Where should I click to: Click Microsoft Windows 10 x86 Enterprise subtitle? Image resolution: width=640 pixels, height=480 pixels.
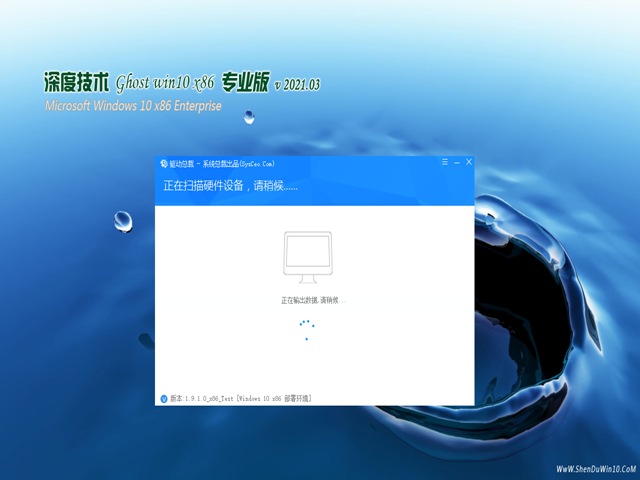coord(133,105)
